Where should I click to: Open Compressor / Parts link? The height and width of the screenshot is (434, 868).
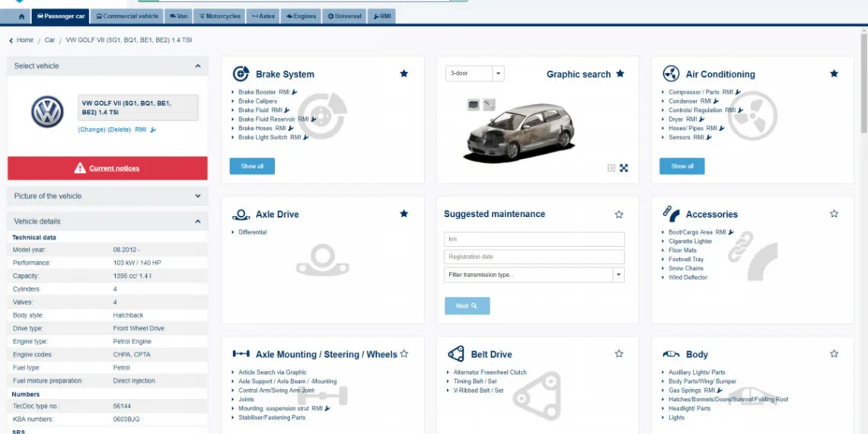[694, 92]
